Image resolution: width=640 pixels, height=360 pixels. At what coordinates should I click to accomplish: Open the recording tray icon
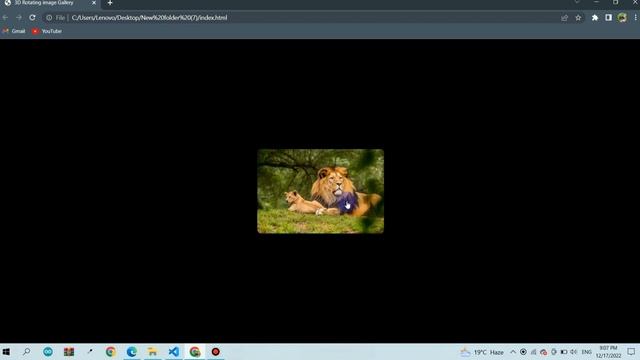click(x=523, y=352)
